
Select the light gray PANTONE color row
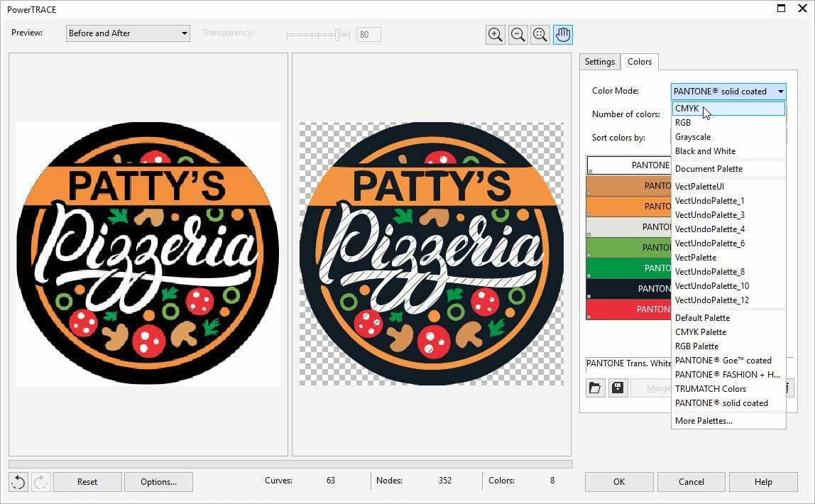pyautogui.click(x=629, y=227)
